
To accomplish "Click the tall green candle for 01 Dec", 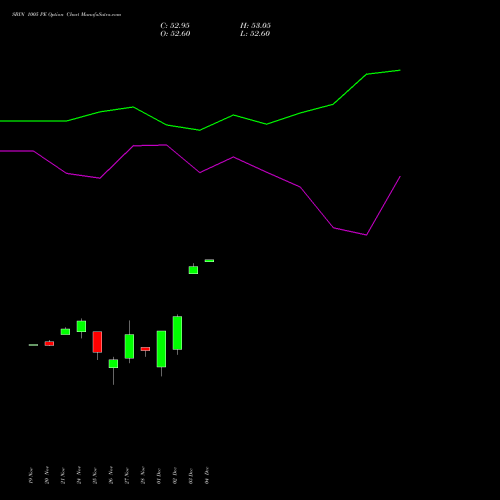I will click(x=161, y=349).
